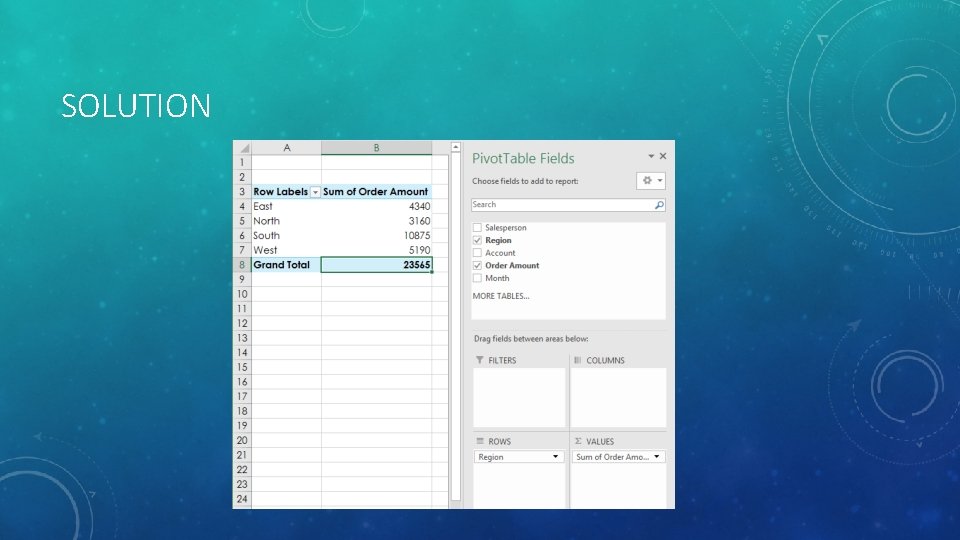960x540 pixels.
Task: Uncheck the Region field checkbox
Action: pos(477,241)
